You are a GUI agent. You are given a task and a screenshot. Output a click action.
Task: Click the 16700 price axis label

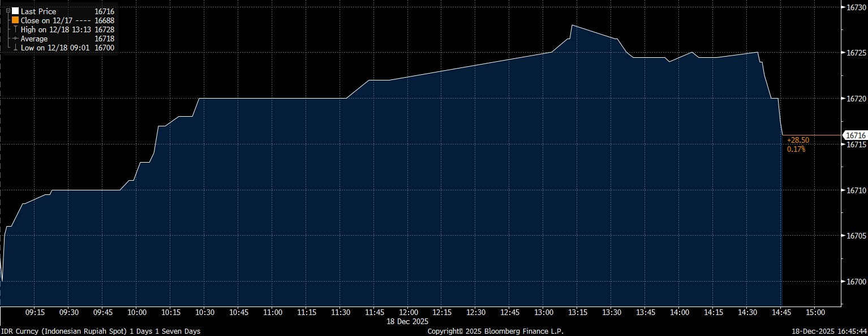(x=854, y=282)
